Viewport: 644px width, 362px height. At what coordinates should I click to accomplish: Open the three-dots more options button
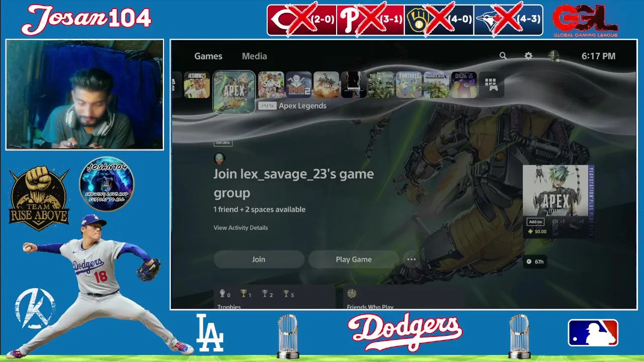tap(412, 259)
